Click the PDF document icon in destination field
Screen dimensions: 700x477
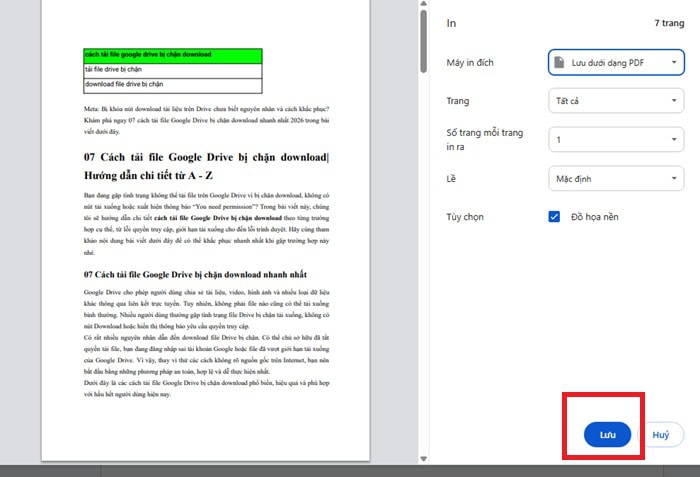(x=559, y=63)
